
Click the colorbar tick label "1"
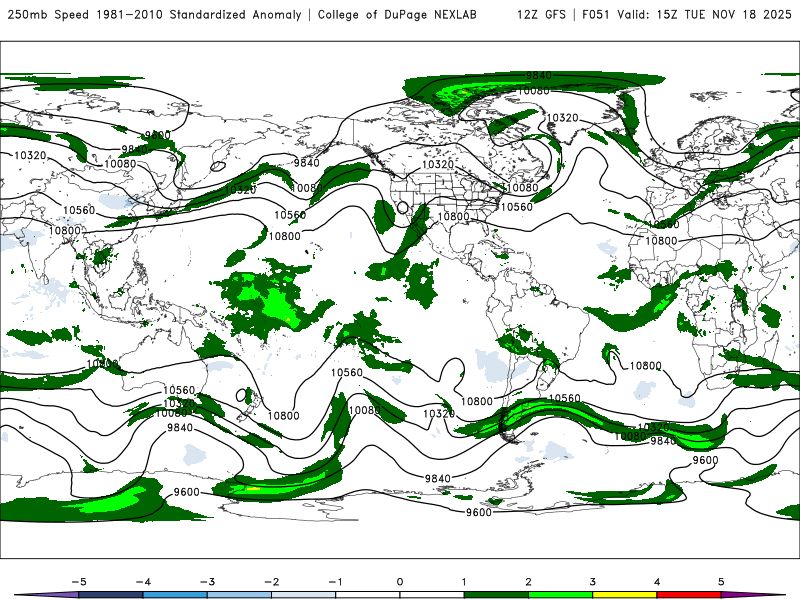click(464, 582)
